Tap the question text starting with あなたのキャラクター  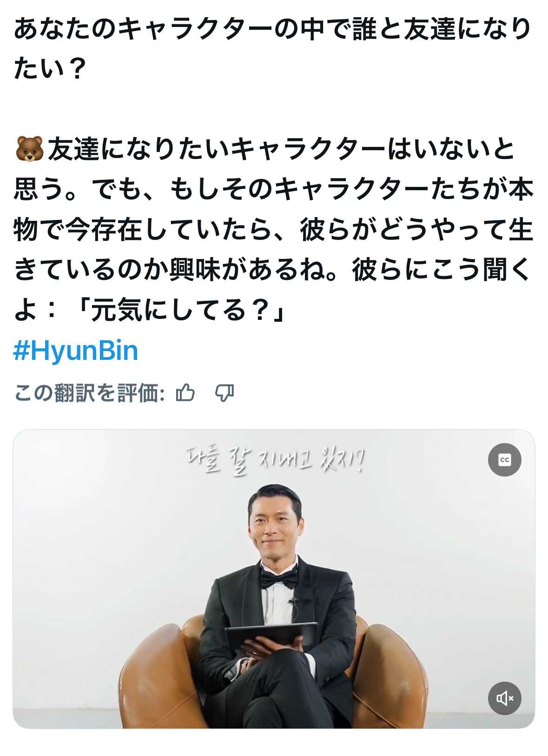coord(273,48)
